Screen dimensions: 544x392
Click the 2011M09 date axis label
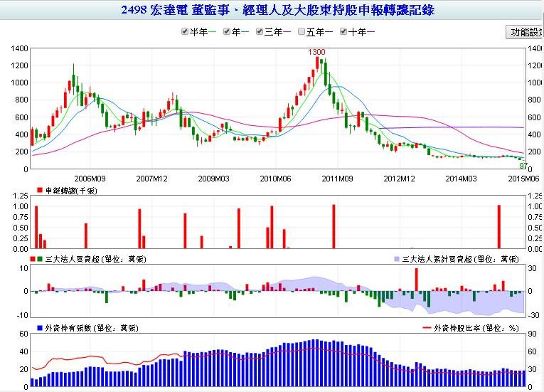pyautogui.click(x=337, y=179)
